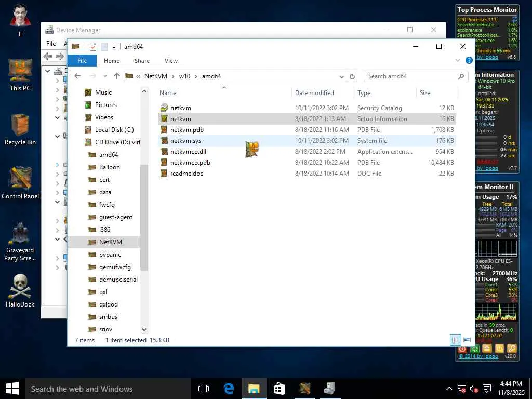Open Explorer help question mark icon
The height and width of the screenshot is (399, 532).
pyautogui.click(x=469, y=60)
